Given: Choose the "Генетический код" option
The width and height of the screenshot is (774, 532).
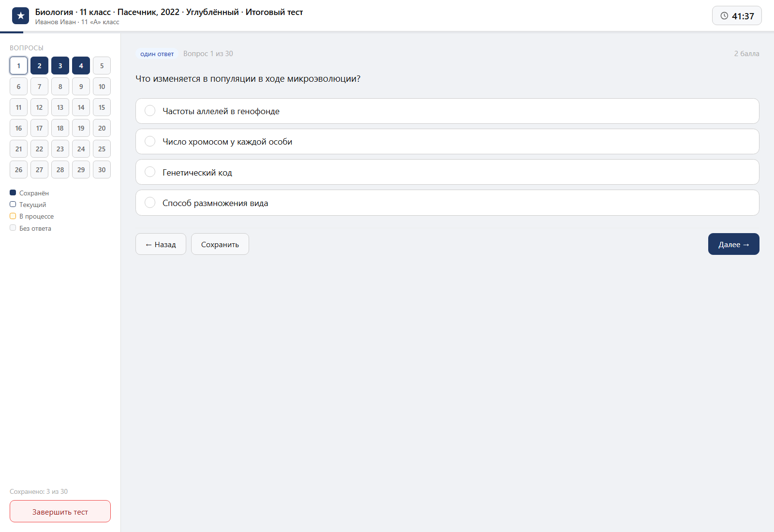Looking at the screenshot, I should point(447,172).
